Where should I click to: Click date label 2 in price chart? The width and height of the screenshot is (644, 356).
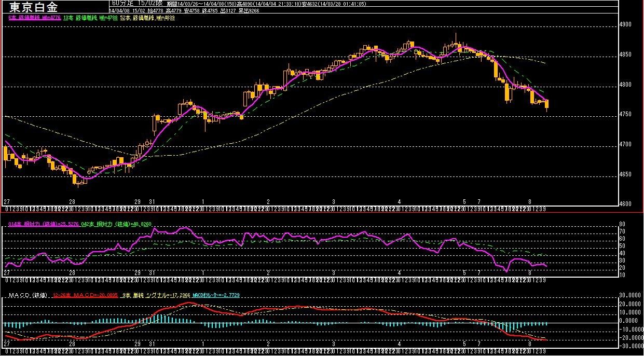tap(268, 201)
